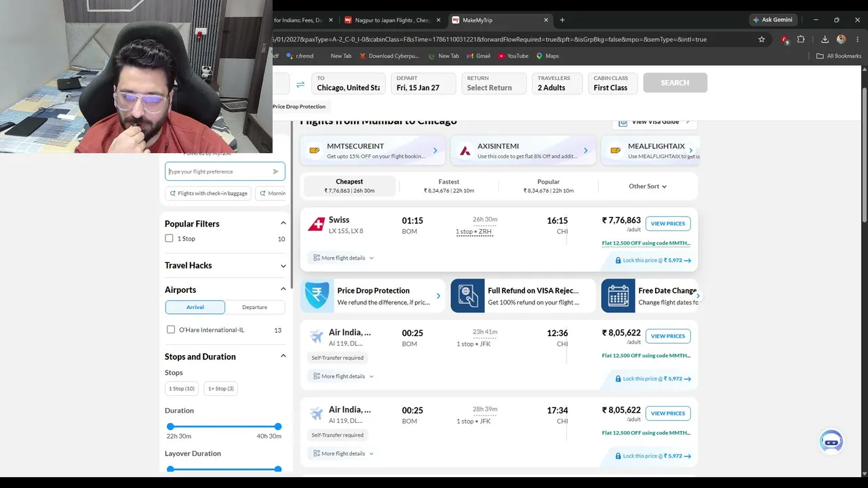
Task: Switch to Nagpur to Japan Flights tab
Action: (391, 20)
